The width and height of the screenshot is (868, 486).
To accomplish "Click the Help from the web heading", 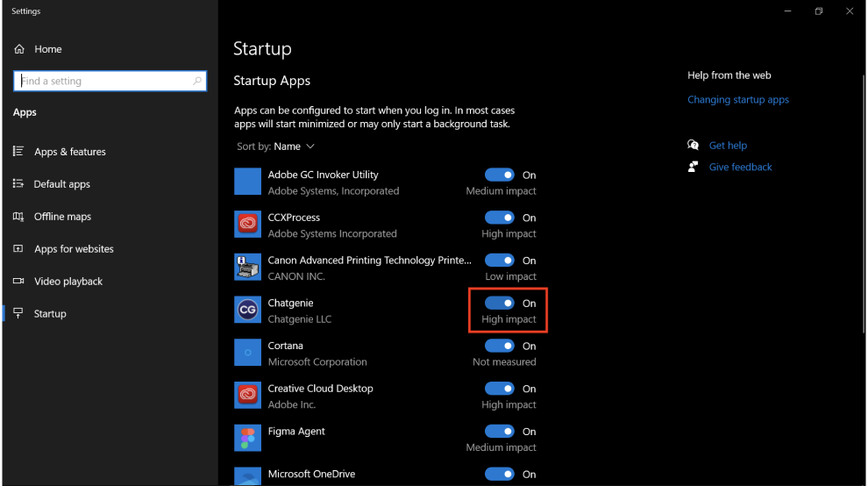I will tap(729, 75).
